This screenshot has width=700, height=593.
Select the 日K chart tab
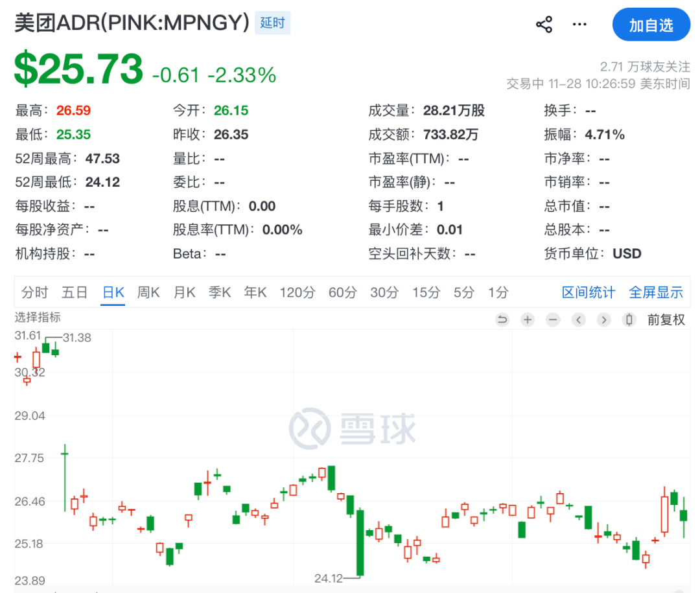tap(113, 292)
